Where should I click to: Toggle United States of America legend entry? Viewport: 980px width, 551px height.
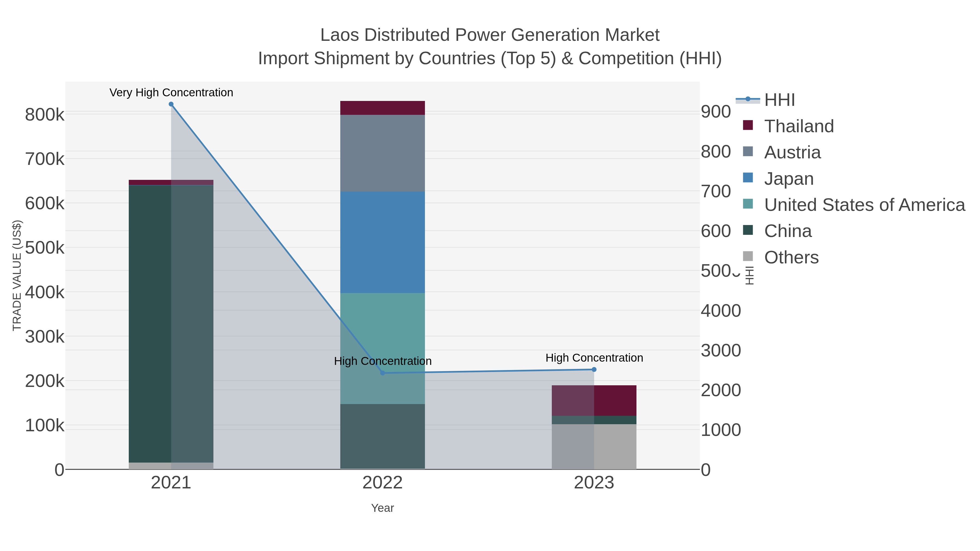point(854,205)
